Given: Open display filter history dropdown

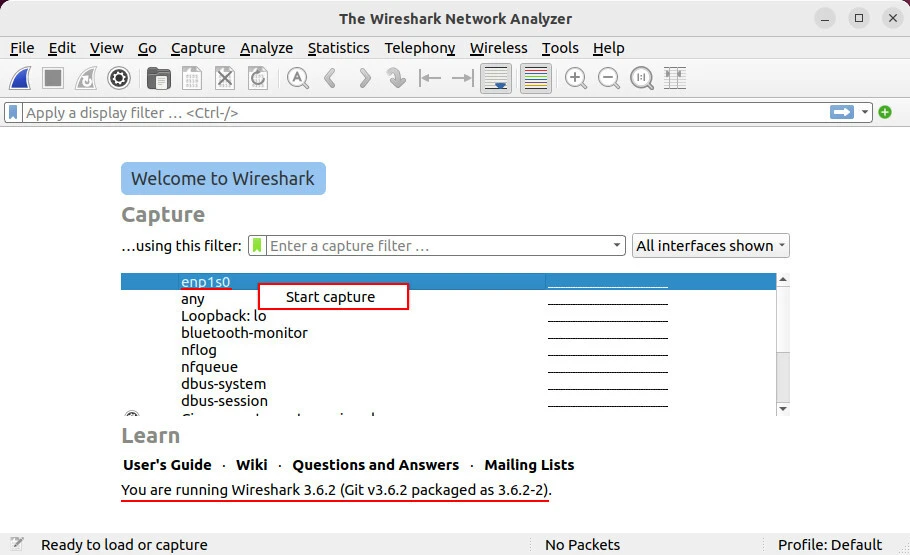Looking at the screenshot, I should pos(865,112).
